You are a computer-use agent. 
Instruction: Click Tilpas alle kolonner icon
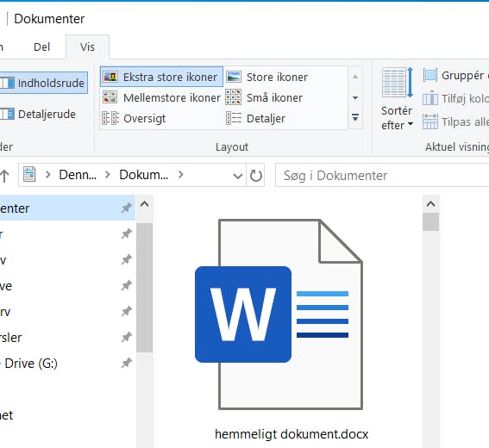[430, 121]
